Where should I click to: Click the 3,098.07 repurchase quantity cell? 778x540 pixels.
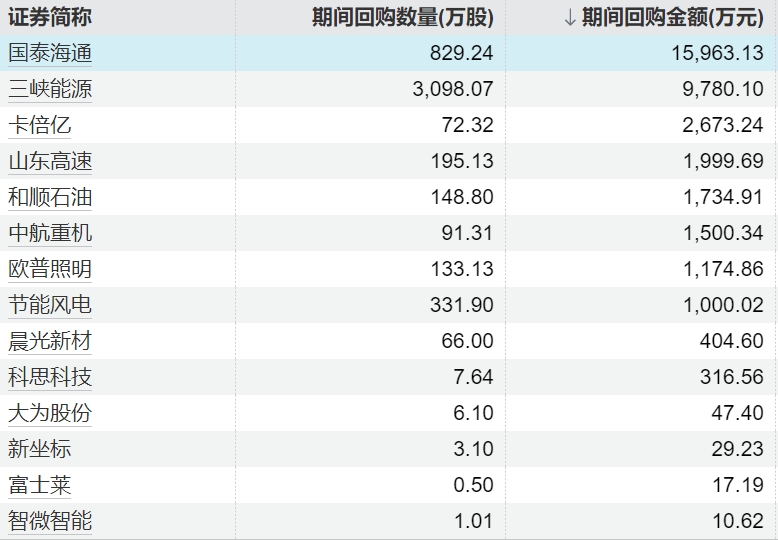[x=452, y=90]
